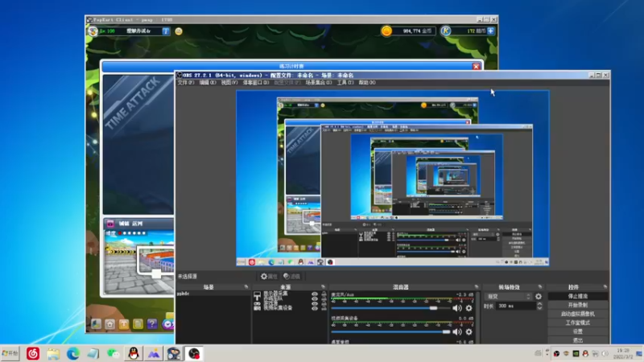644x362 pixels.
Task: Pop out the 转场特效 dock panel icon
Action: [x=539, y=287]
